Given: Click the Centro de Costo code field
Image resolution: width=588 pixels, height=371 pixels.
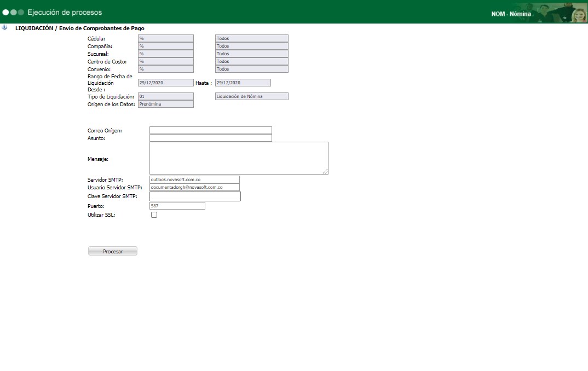Looking at the screenshot, I should [x=166, y=61].
